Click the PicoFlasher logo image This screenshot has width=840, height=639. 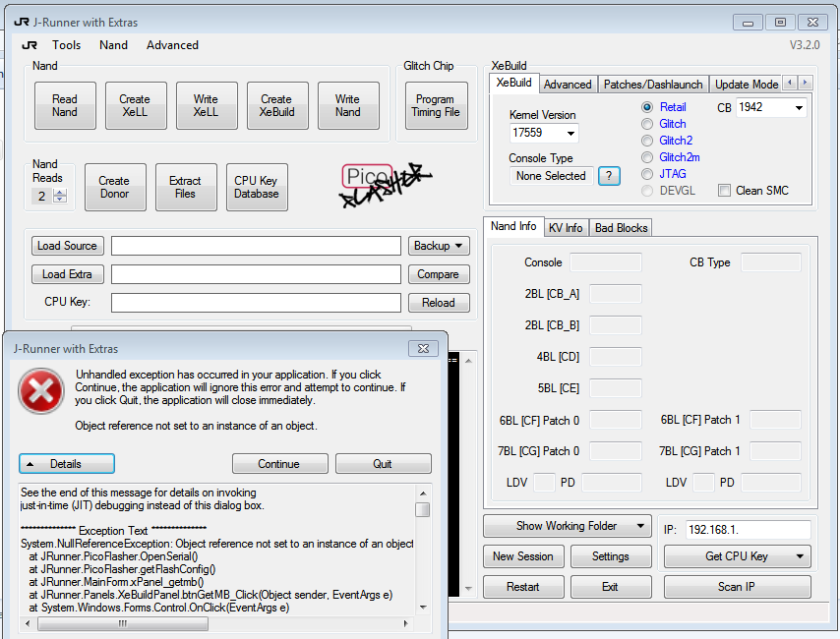385,185
